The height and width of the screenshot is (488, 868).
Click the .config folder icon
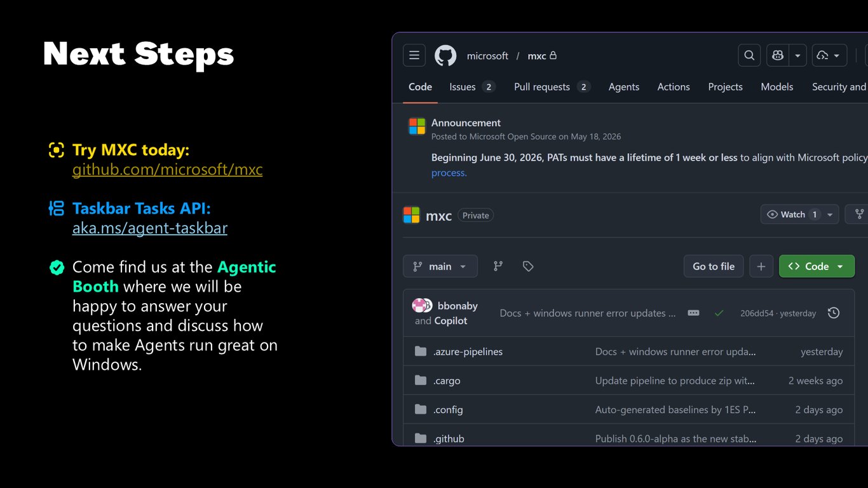pyautogui.click(x=420, y=410)
